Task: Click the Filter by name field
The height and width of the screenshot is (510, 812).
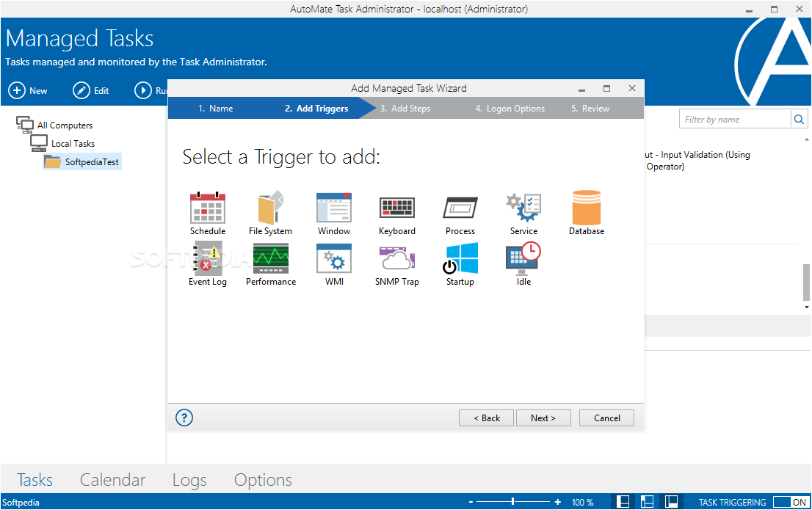Action: click(x=735, y=120)
